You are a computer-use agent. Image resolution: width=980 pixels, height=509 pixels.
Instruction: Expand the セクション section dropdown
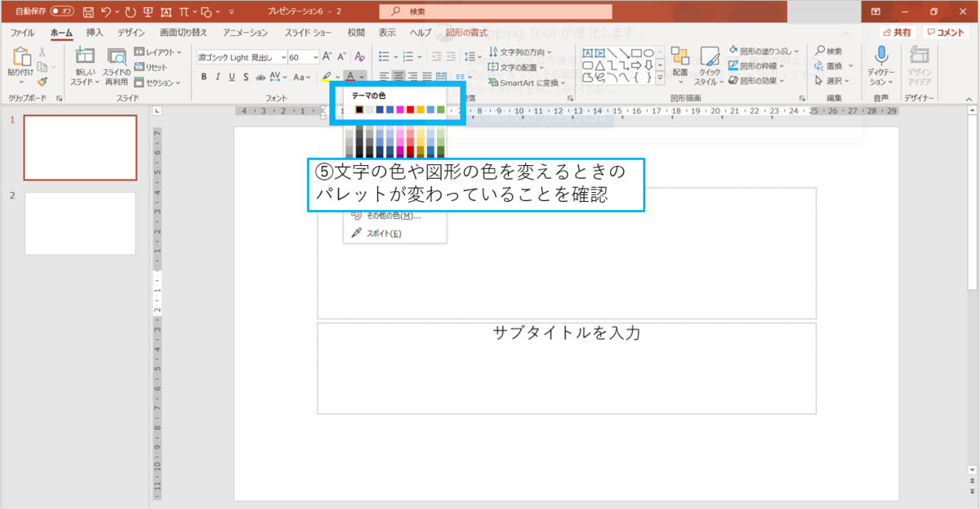(158, 83)
